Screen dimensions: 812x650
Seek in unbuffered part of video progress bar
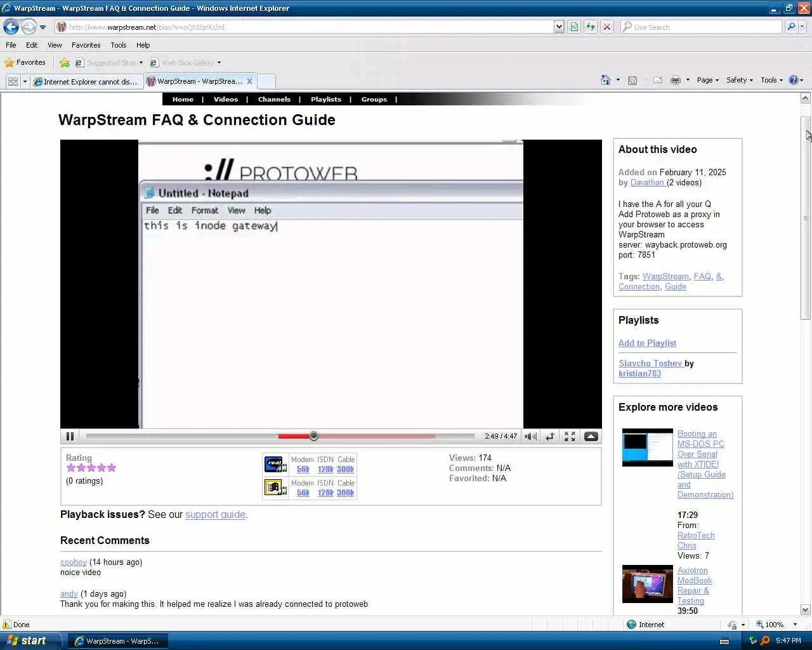point(455,436)
